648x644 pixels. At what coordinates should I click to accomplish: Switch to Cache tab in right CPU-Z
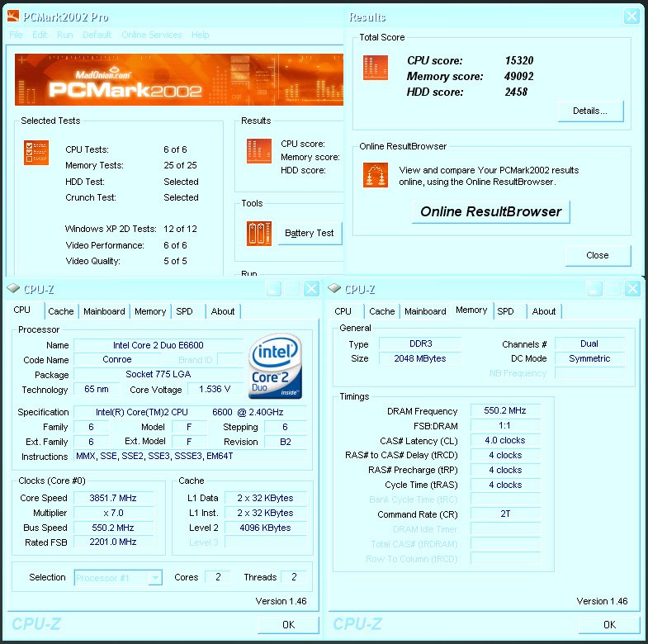(382, 311)
